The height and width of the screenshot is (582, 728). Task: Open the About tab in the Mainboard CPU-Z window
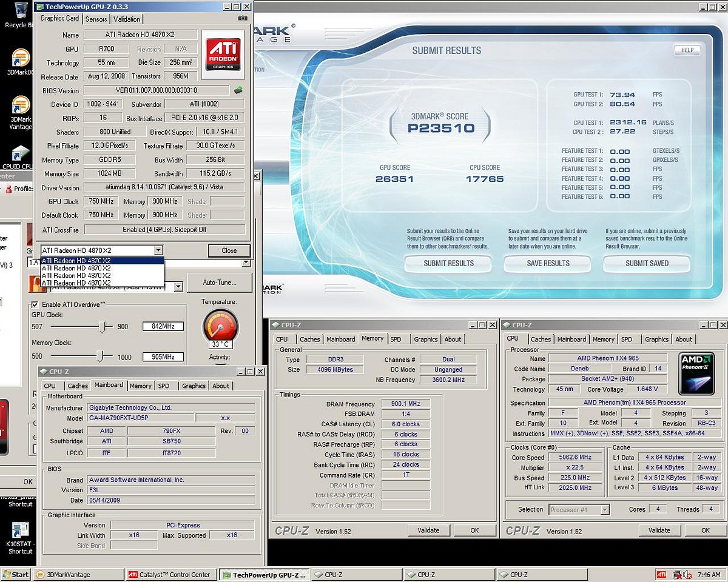click(x=221, y=386)
